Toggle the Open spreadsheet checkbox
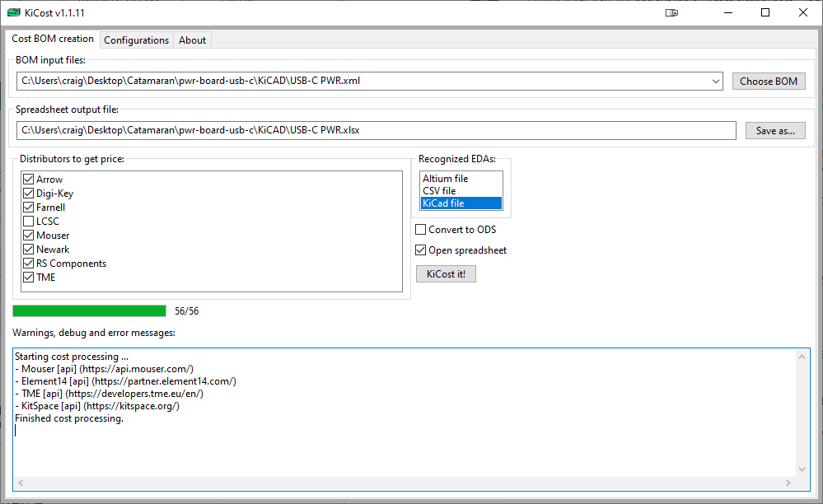 [x=420, y=250]
